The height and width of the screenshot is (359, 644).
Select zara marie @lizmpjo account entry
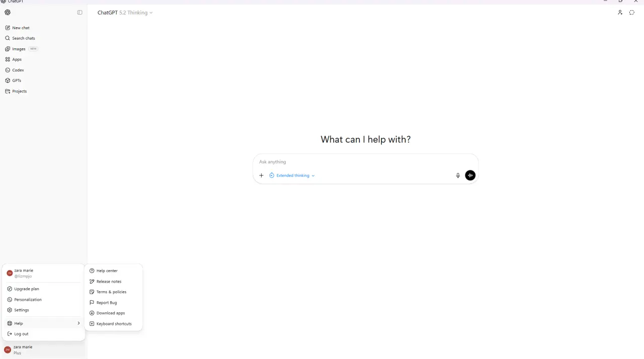tap(44, 273)
